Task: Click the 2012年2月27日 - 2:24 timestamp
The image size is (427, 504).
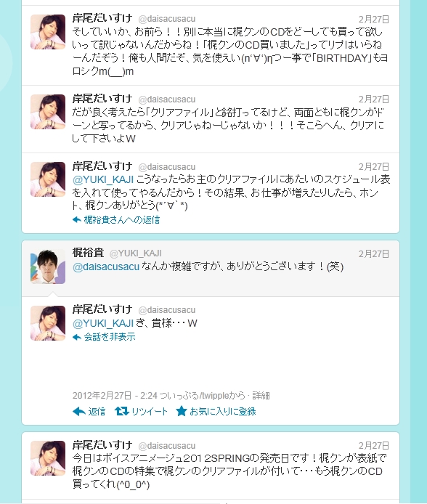Action: tap(115, 395)
